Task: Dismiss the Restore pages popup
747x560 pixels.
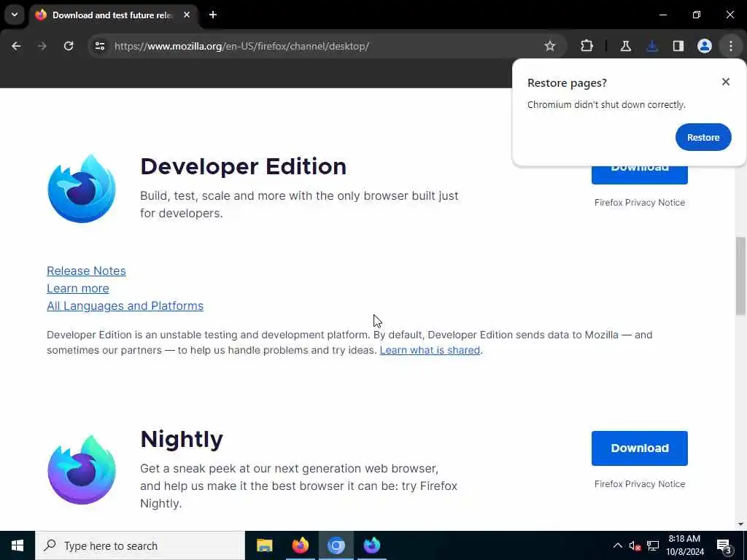Action: coord(726,82)
